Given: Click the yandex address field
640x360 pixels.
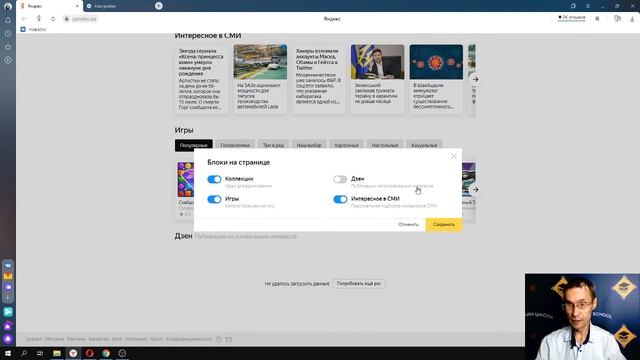Looking at the screenshot, I should pos(84,19).
